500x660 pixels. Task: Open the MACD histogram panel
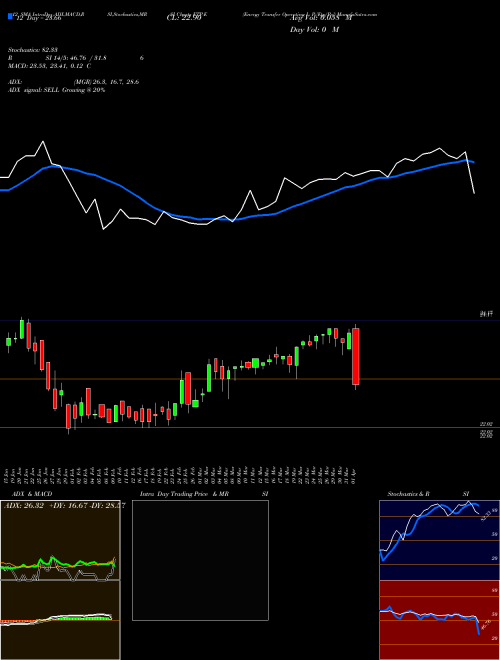(x=60, y=620)
